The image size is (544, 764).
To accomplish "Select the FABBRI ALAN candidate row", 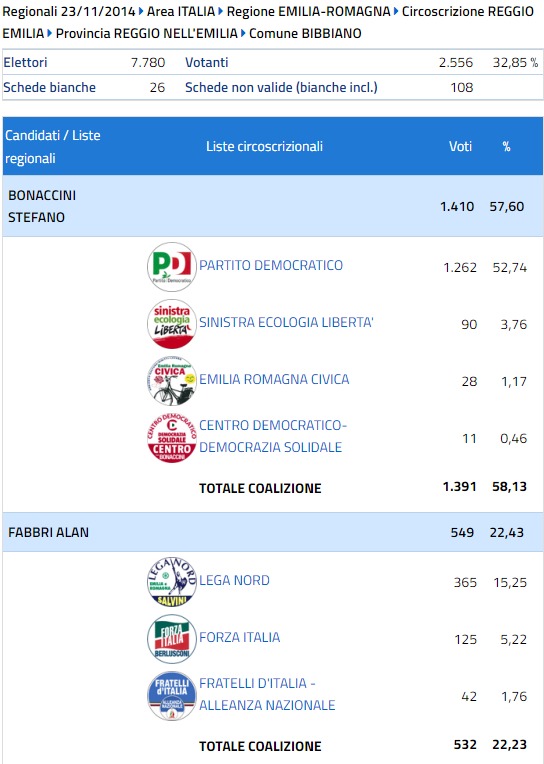I will click(273, 532).
